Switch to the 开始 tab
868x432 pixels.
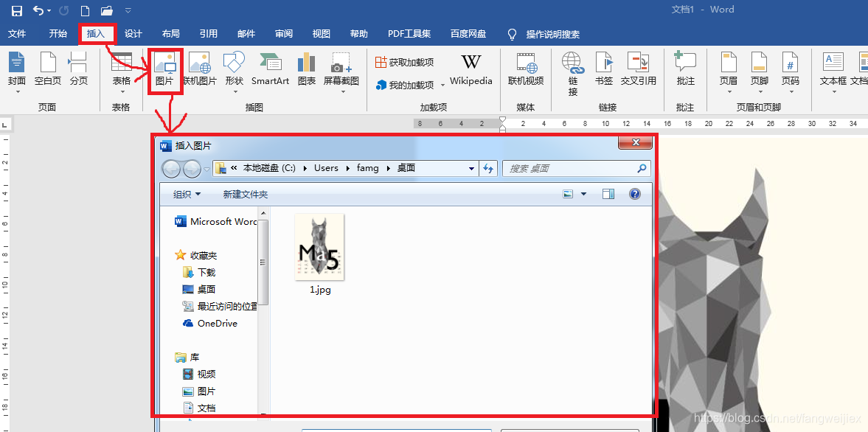[x=58, y=34]
